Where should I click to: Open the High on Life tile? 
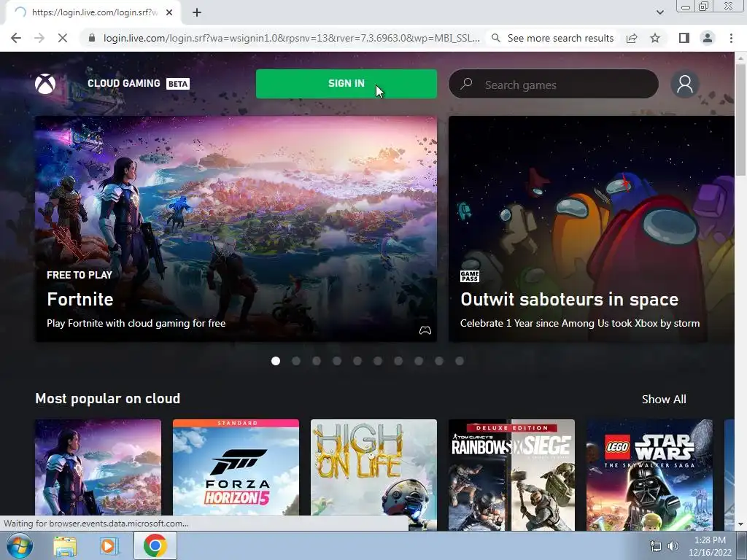[x=373, y=475]
